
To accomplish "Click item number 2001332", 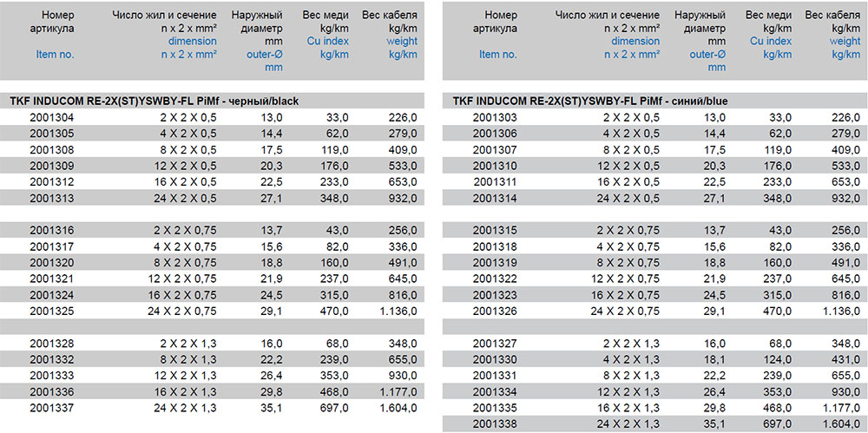I will (51, 360).
